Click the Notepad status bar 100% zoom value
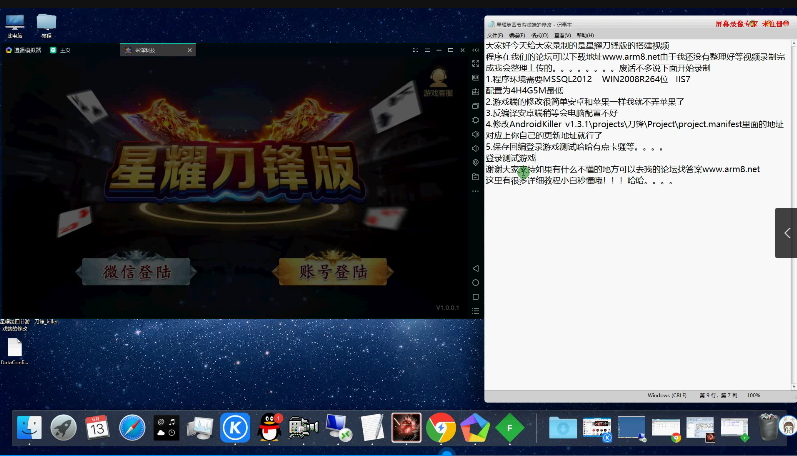This screenshot has width=797, height=456. tap(753, 395)
